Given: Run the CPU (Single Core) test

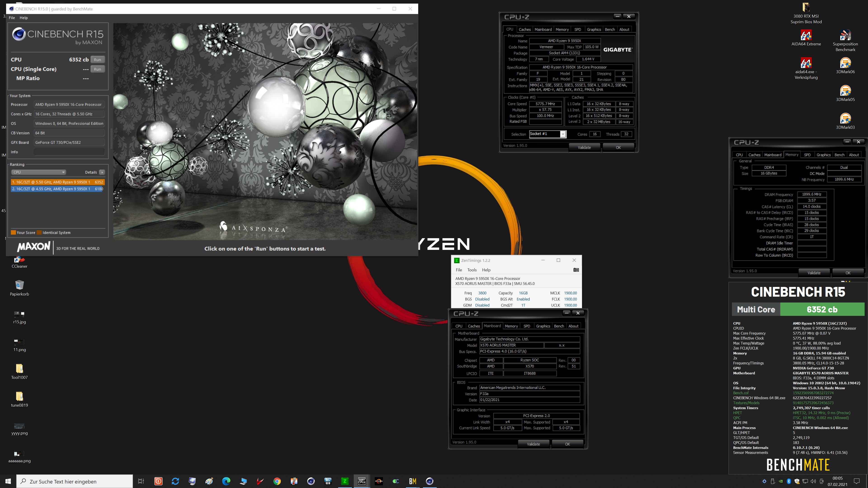Looking at the screenshot, I should tap(97, 69).
